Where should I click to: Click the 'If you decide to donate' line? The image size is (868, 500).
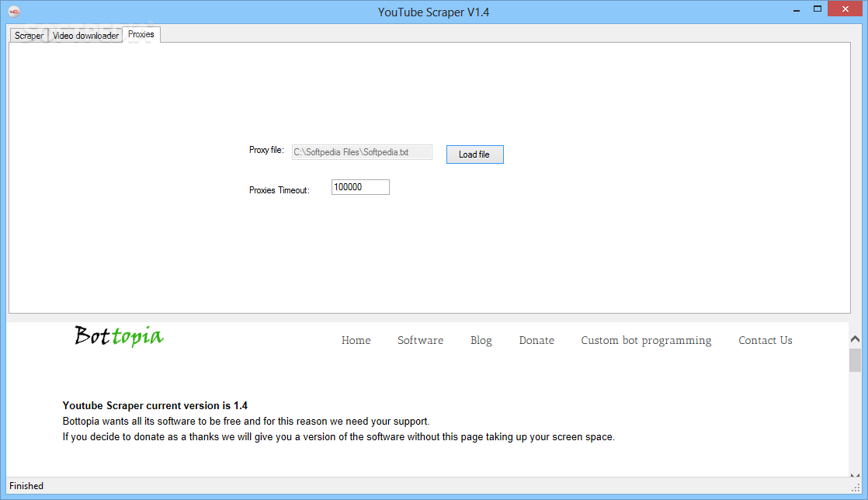[x=339, y=436]
